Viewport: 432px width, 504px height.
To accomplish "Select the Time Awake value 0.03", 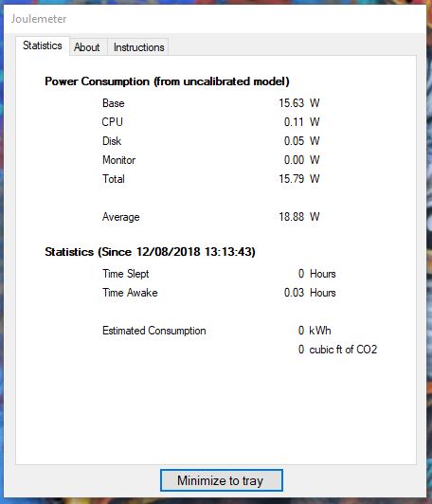I will tap(294, 293).
